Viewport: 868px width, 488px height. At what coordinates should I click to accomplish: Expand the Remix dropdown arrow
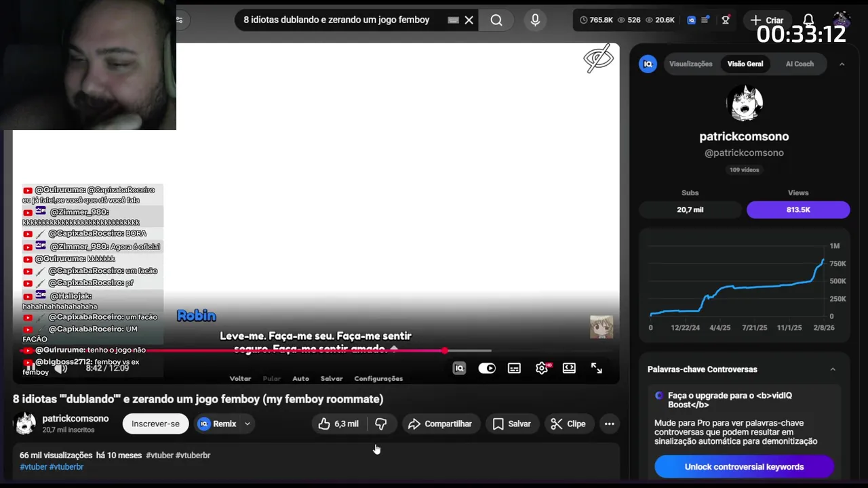[x=247, y=424]
